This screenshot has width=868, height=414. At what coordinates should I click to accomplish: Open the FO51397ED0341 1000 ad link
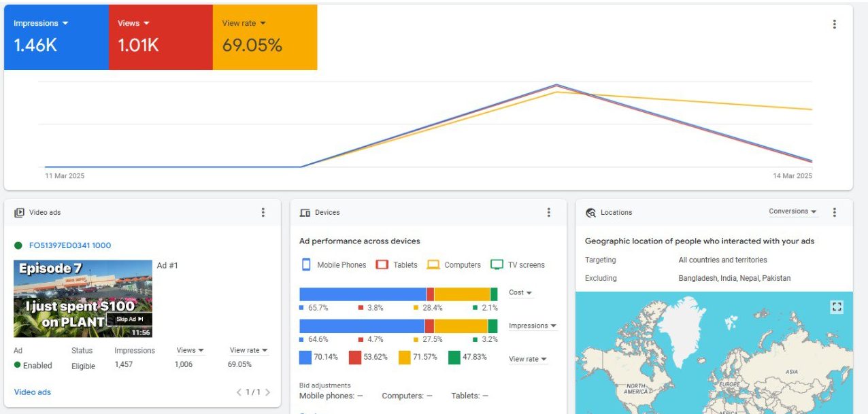[x=69, y=245]
